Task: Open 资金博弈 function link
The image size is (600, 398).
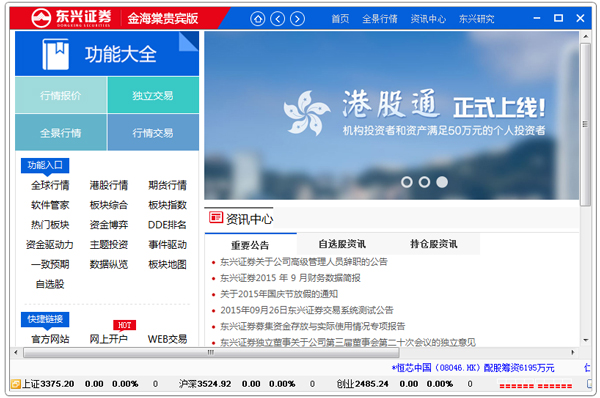Action: click(109, 225)
